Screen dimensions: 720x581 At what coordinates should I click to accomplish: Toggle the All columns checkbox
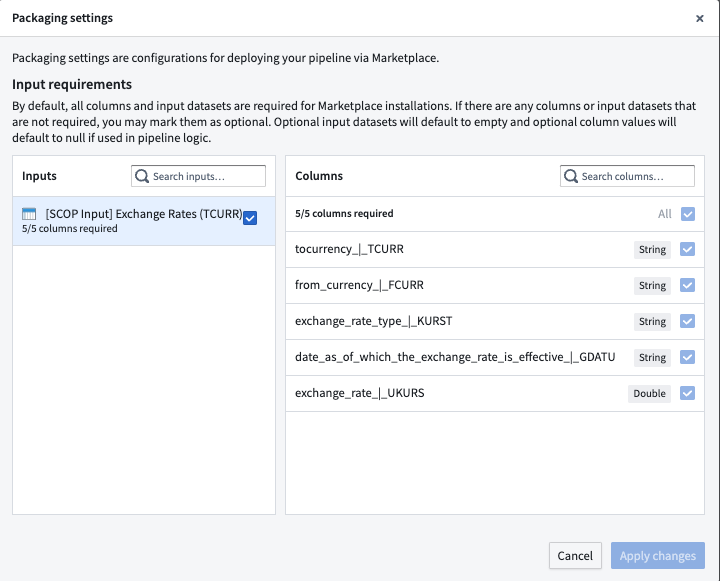coord(687,214)
